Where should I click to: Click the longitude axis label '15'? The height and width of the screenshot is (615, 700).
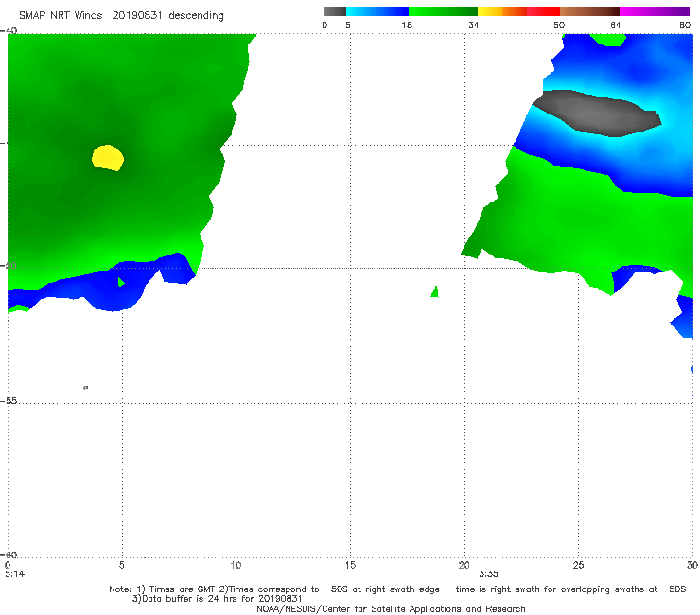[350, 565]
